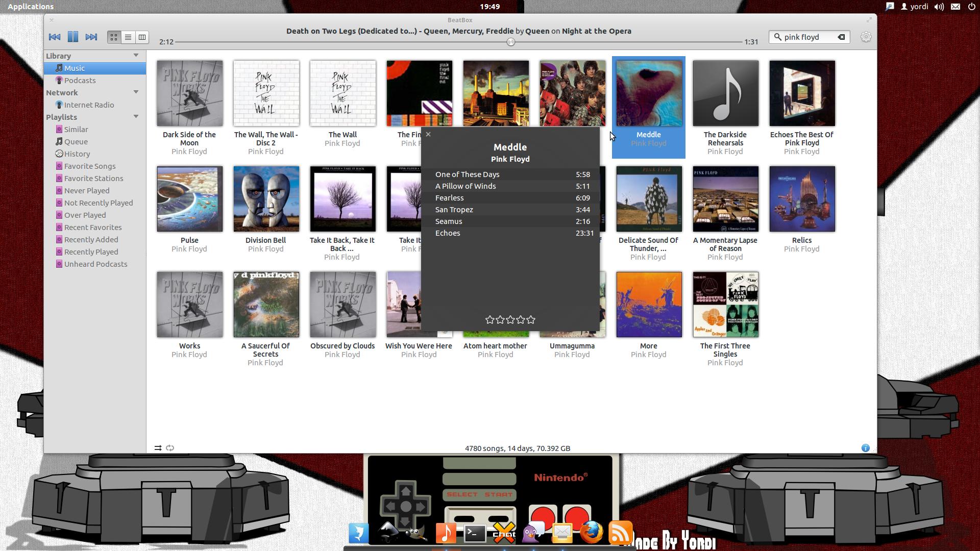Viewport: 980px width, 551px height.
Task: Collapse the Playlists section arrow
Action: pos(136,116)
